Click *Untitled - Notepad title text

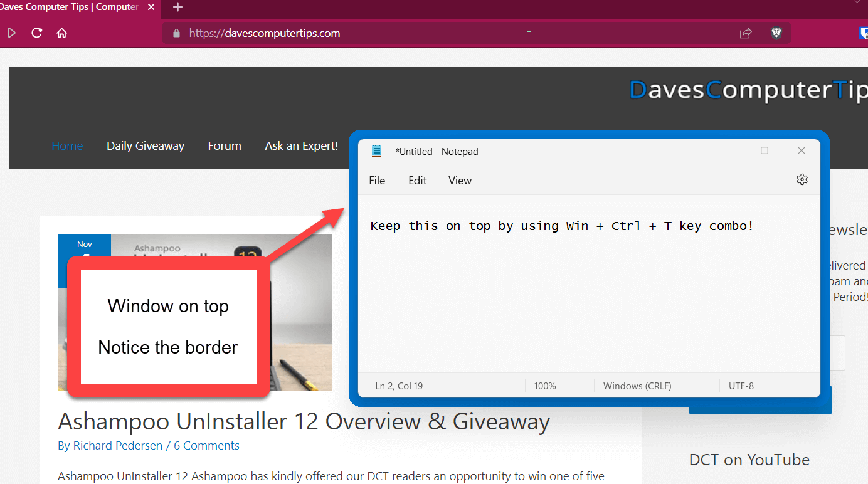click(437, 152)
